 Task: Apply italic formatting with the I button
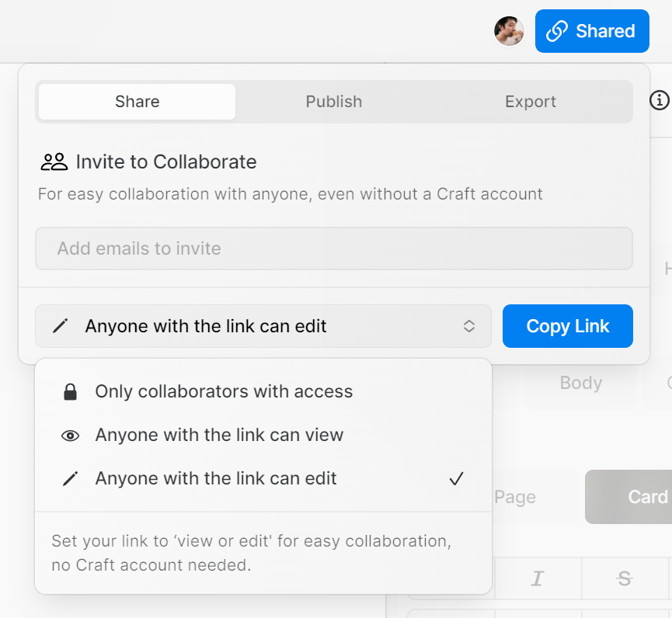tap(537, 578)
